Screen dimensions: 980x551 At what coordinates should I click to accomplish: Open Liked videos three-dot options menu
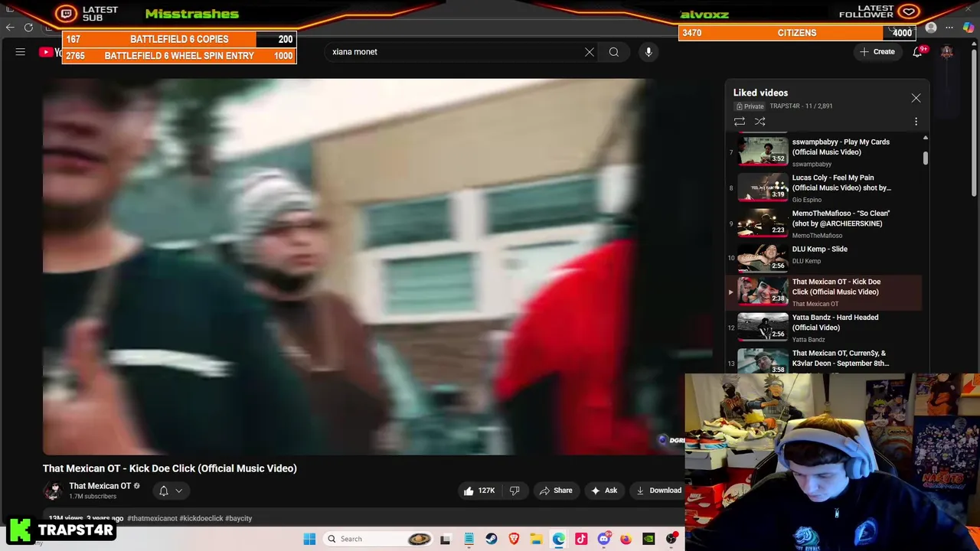[x=916, y=122]
